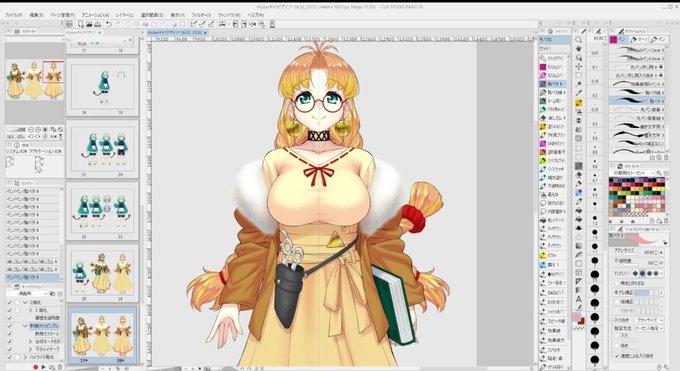Select the rectangle Selection marquee tool
This screenshot has height=371, width=680.
click(x=579, y=76)
